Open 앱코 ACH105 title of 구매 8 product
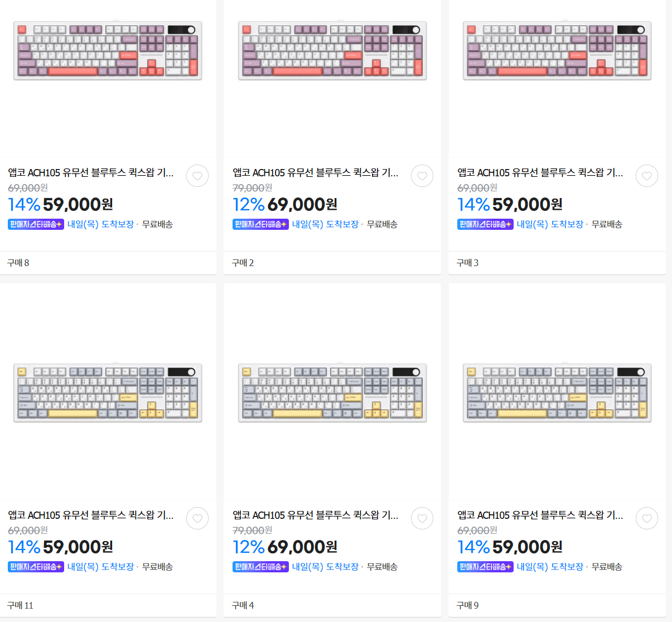This screenshot has height=622, width=672. 91,173
